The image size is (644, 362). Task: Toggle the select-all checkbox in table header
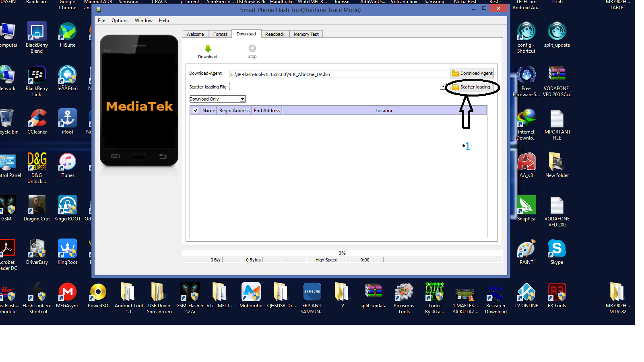click(196, 111)
